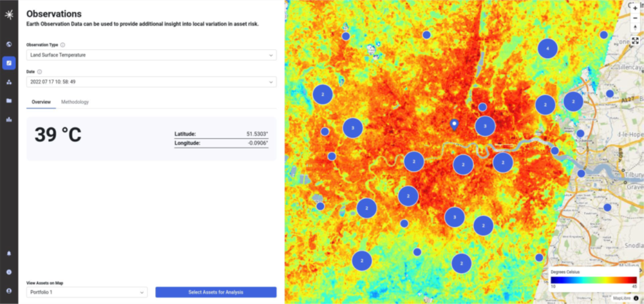Click the cluster marker labeled 4

[x=547, y=48]
